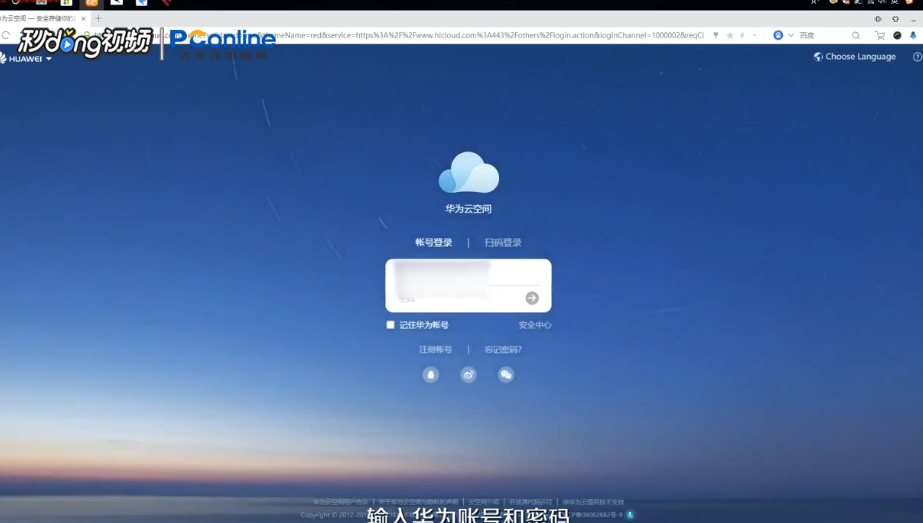Click the orange app icon in taskbar
The width and height of the screenshot is (923, 523).
pyautogui.click(x=92, y=3)
